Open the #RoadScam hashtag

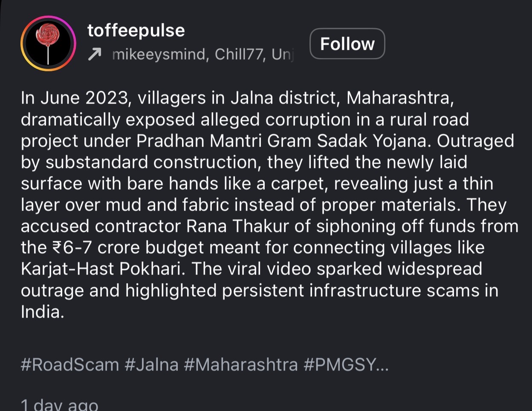(70, 365)
